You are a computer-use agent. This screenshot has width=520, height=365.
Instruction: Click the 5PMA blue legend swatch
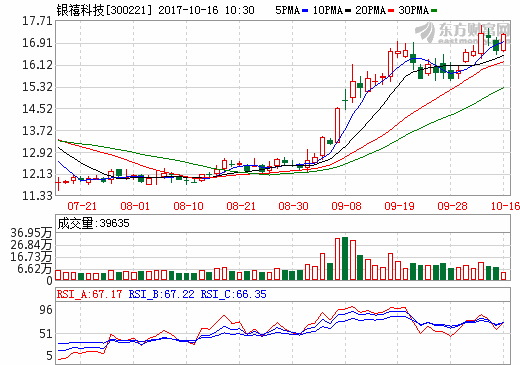point(305,11)
